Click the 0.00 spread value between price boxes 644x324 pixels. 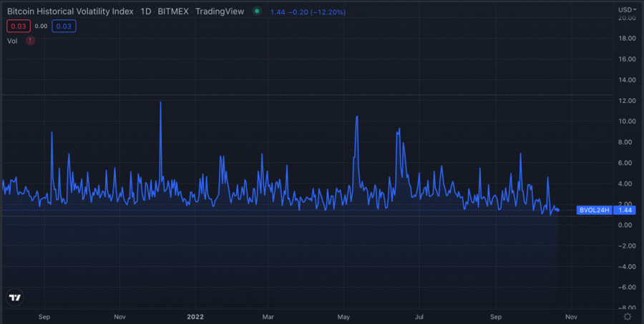pyautogui.click(x=41, y=26)
